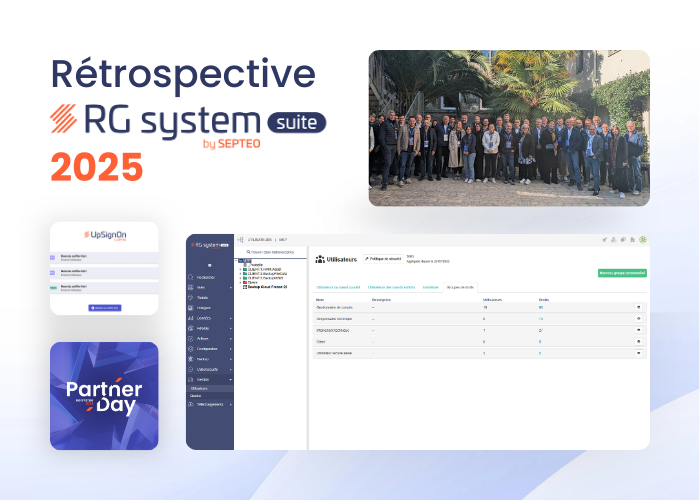Expand the Actions submenu arrow
700x500 pixels.
coord(231,339)
